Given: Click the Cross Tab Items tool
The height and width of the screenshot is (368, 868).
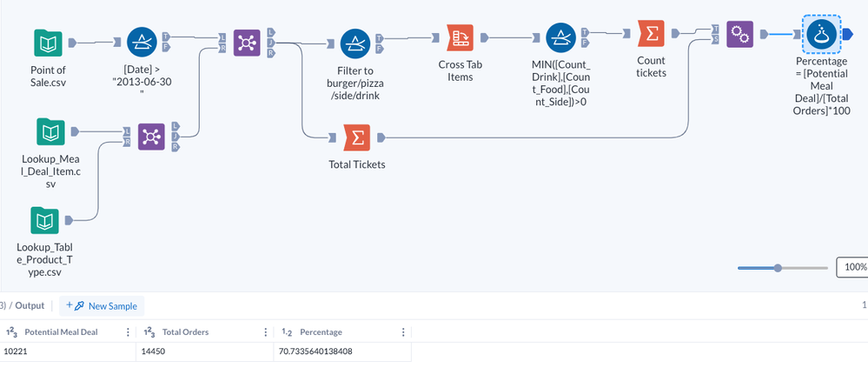Looking at the screenshot, I should [x=461, y=38].
